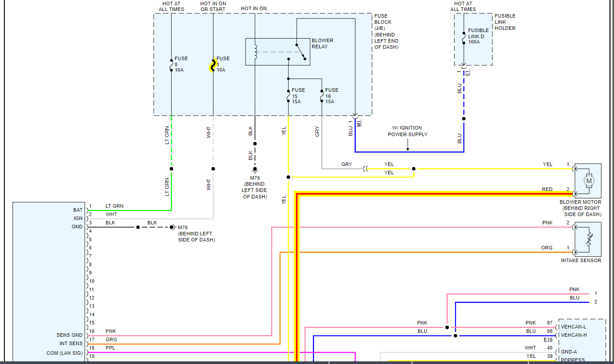Image resolution: width=614 pixels, height=364 pixels.
Task: Click the blower relay coil symbol
Action: coord(255,52)
